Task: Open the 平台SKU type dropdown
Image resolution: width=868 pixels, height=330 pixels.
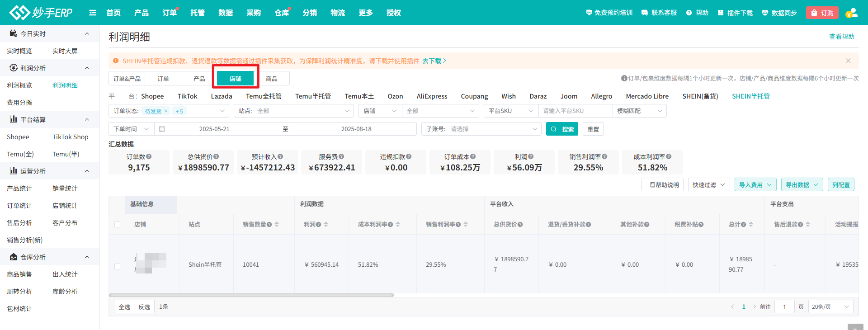Action: (x=511, y=111)
